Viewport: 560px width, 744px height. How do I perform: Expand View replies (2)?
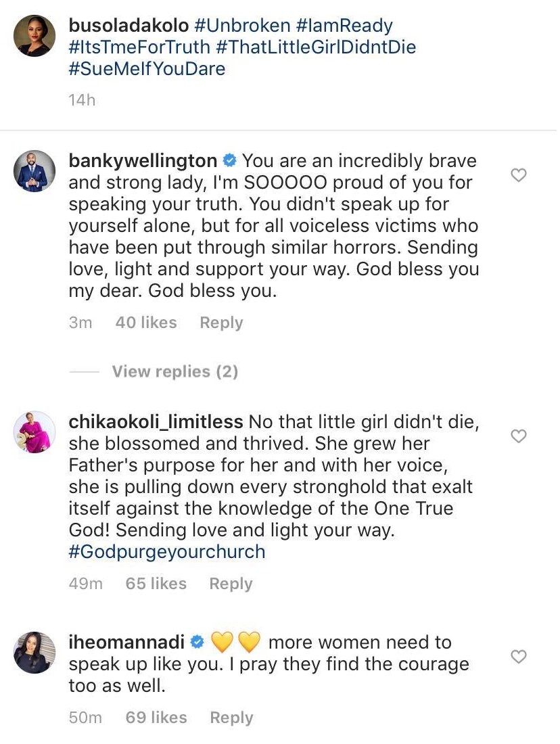pyautogui.click(x=174, y=371)
